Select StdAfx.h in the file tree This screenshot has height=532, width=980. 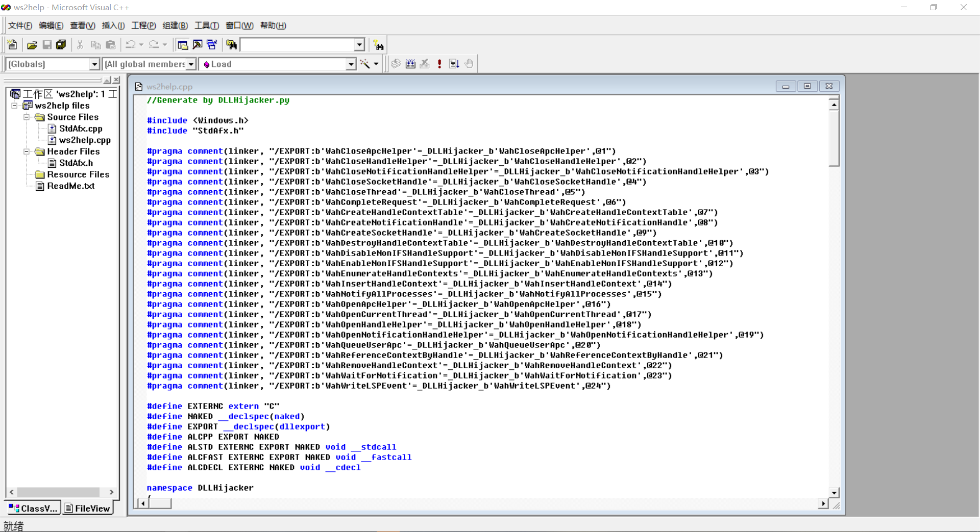point(76,163)
